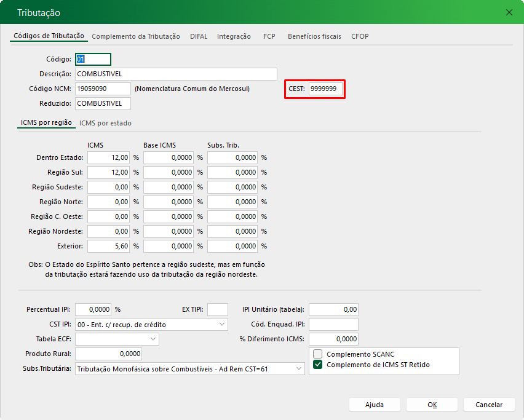Open the Benefícios fiscais tab
The height and width of the screenshot is (420, 524).
click(x=314, y=36)
